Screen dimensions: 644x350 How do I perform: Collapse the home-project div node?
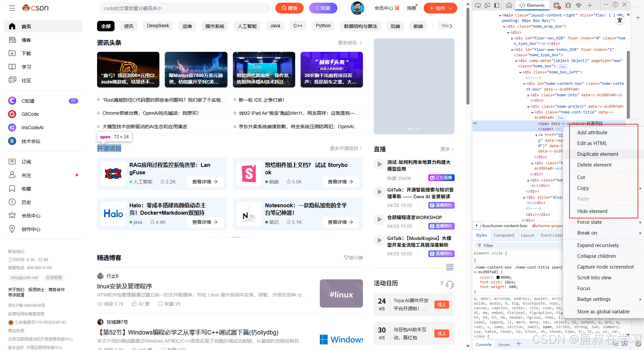pyautogui.click(x=528, y=107)
